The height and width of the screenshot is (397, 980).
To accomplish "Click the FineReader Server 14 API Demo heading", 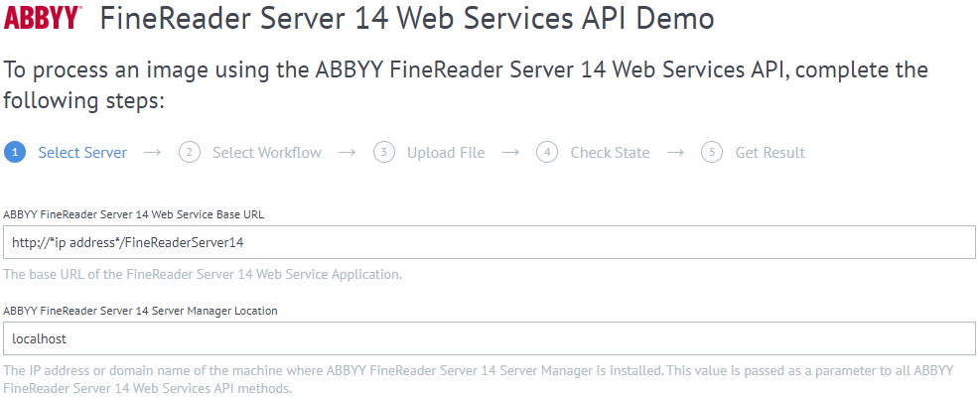I will click(x=407, y=19).
